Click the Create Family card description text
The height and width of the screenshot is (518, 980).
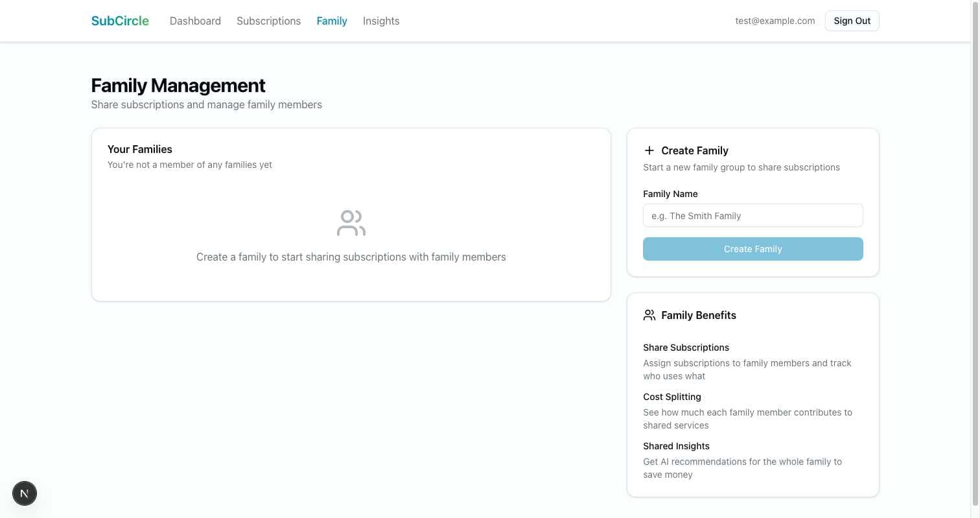tap(741, 167)
